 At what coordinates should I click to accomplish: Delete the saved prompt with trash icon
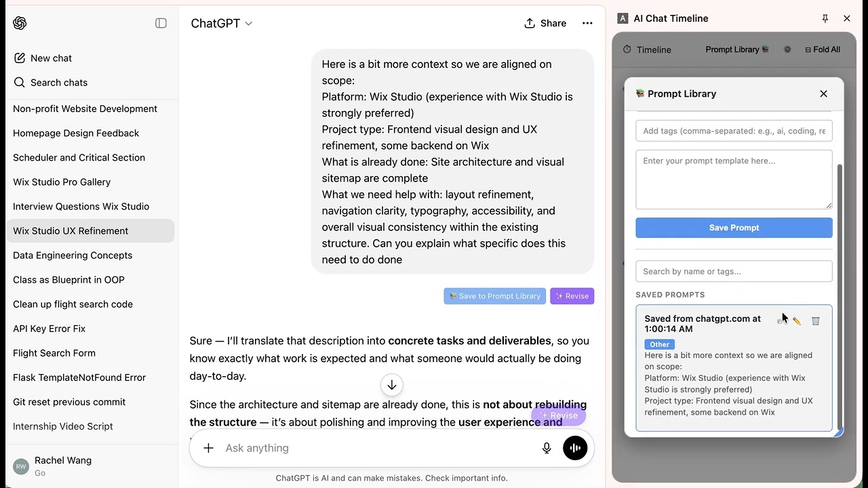816,321
